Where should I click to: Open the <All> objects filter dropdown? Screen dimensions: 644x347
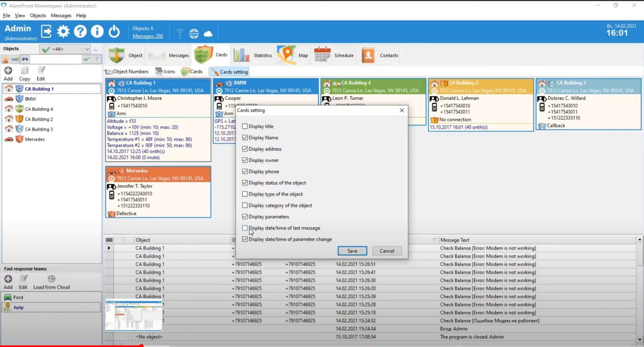[x=65, y=49]
